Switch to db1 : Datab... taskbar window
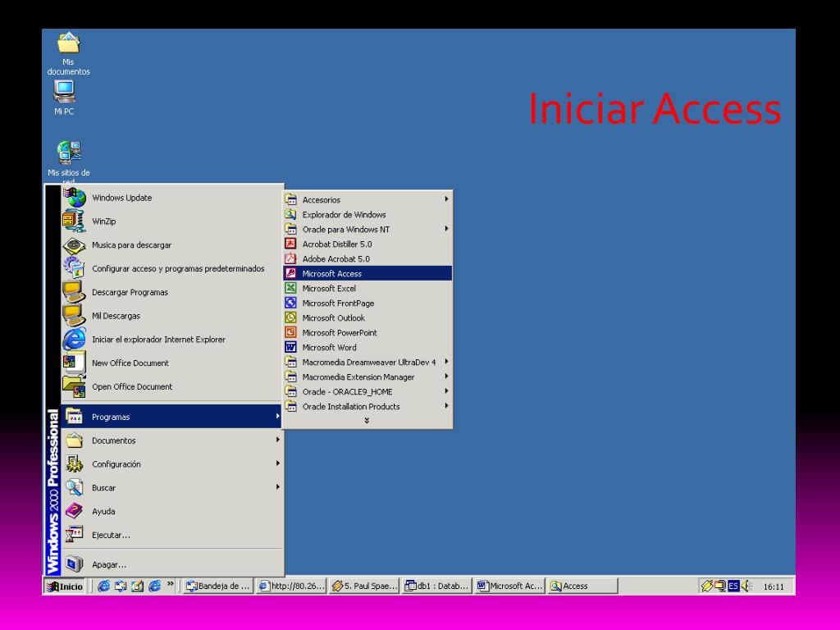Screen dimensions: 840x630 coord(437,586)
